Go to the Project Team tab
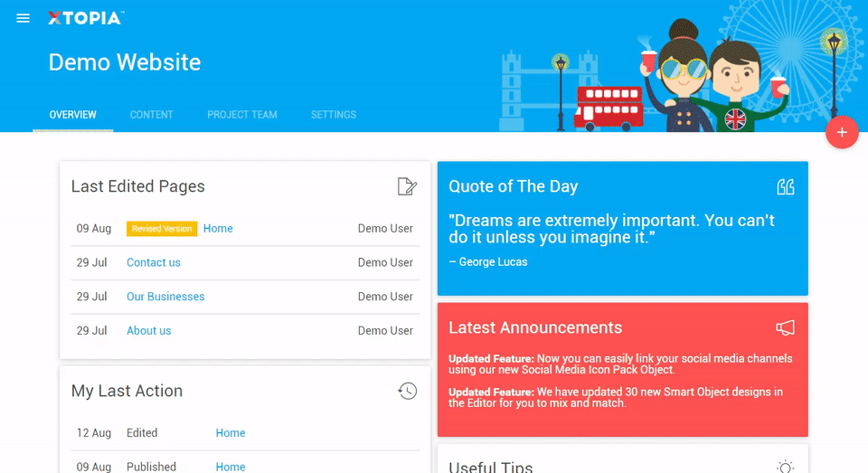868x473 pixels. (242, 115)
